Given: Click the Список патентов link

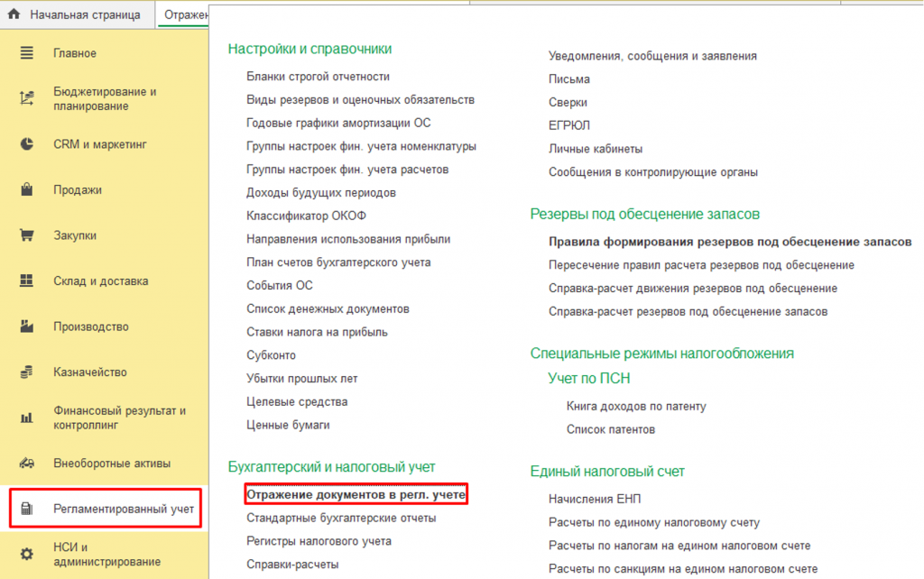Looking at the screenshot, I should (611, 429).
